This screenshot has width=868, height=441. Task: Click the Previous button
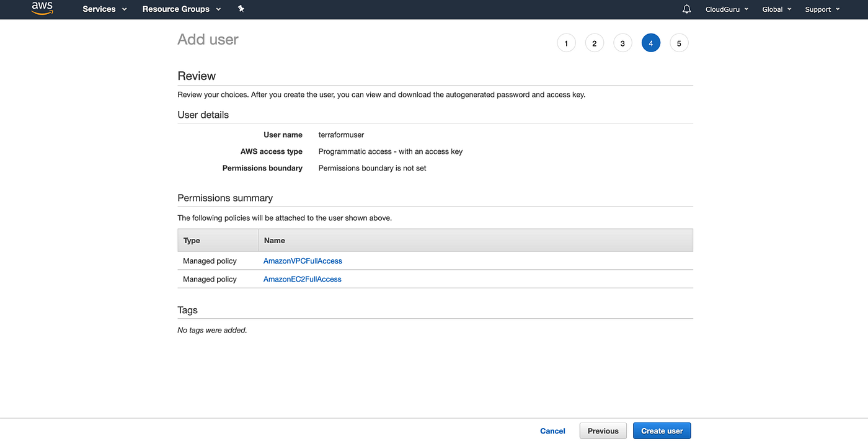pos(603,430)
